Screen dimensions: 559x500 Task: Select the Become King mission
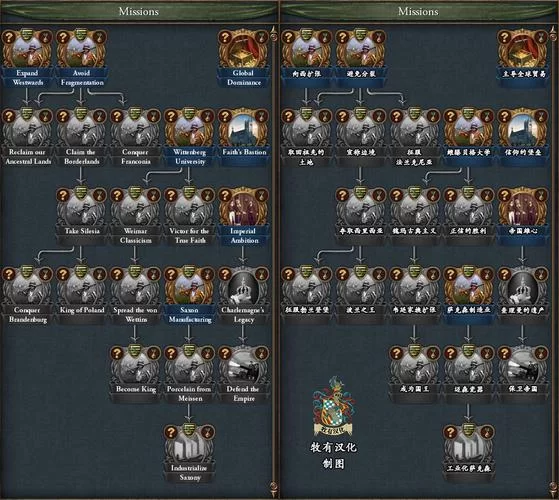click(x=135, y=366)
